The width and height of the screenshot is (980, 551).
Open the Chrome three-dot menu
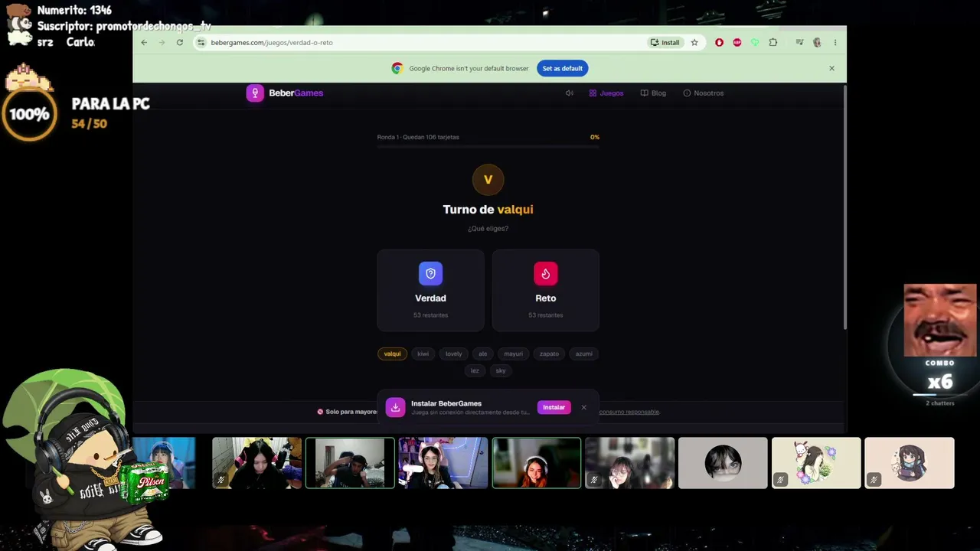click(x=835, y=43)
